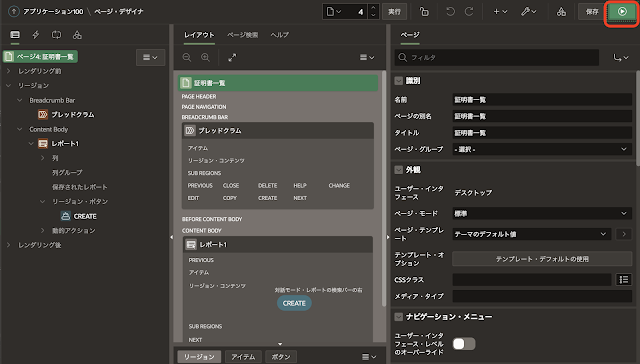The height and width of the screenshot is (364, 640).
Task: Switch to ヘルプ tab
Action: pos(280,35)
